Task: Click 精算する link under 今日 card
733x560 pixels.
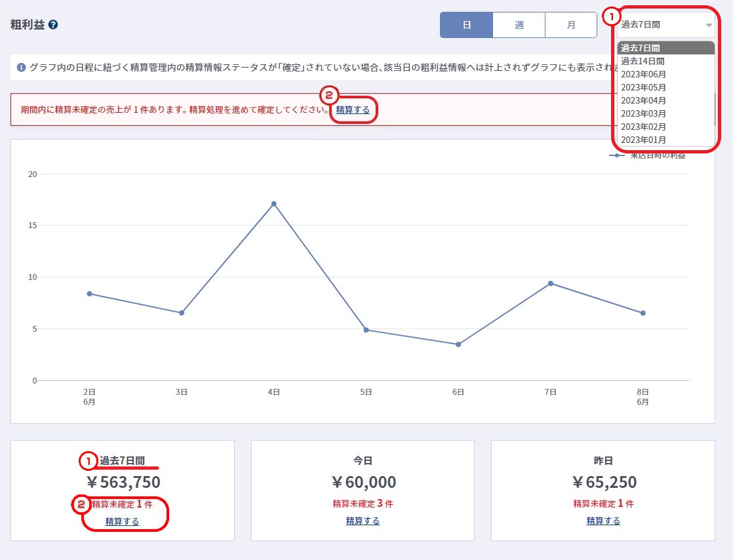Action: 363,521
